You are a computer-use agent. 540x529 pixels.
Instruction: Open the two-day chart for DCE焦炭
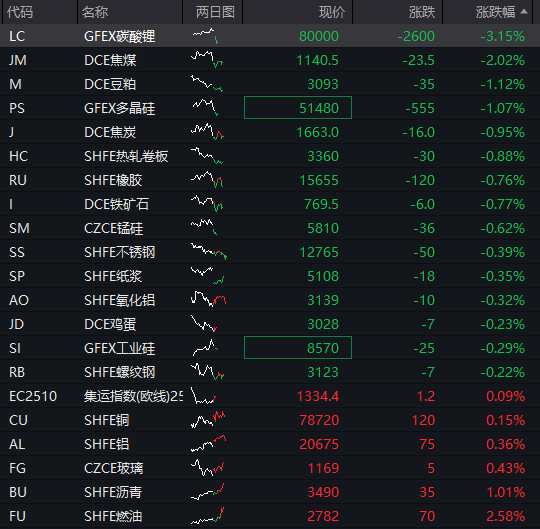tap(207, 132)
